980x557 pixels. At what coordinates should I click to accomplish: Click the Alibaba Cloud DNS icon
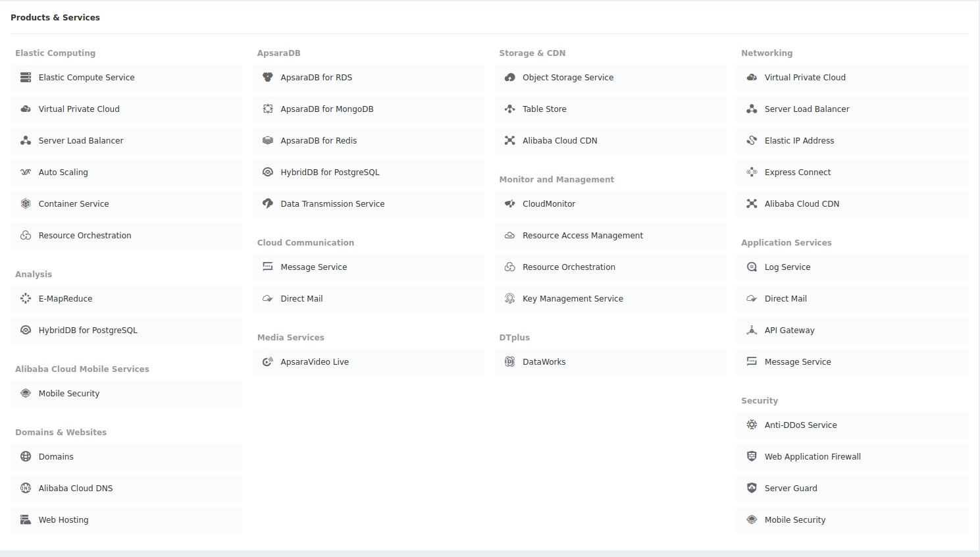point(26,489)
